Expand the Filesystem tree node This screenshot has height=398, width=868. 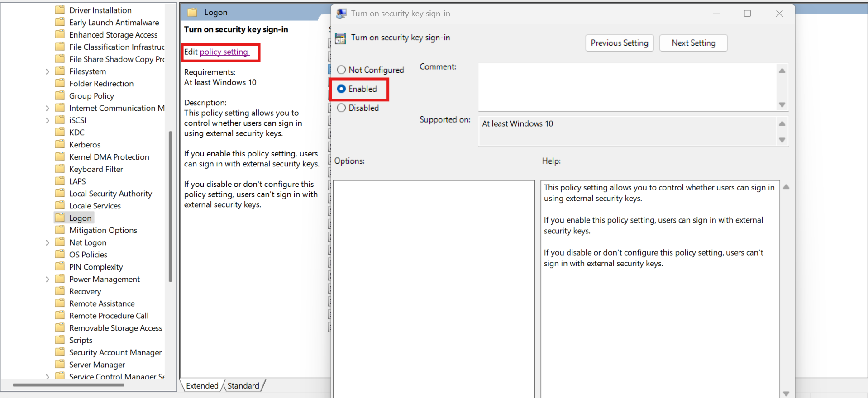48,71
